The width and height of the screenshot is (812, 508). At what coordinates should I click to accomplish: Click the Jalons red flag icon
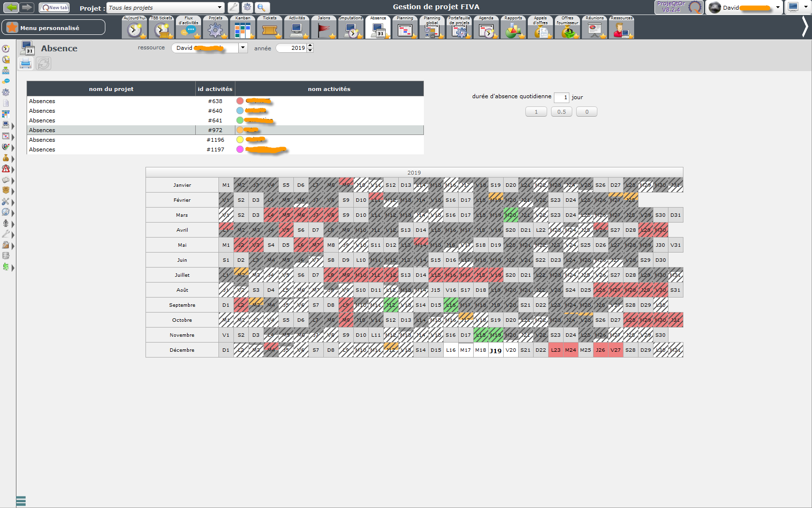tap(324, 30)
